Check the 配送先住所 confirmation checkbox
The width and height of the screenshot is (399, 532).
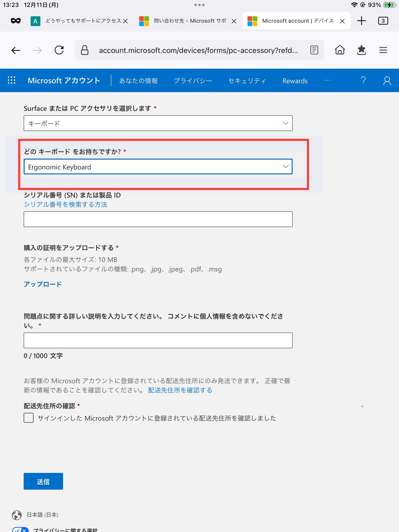29,418
